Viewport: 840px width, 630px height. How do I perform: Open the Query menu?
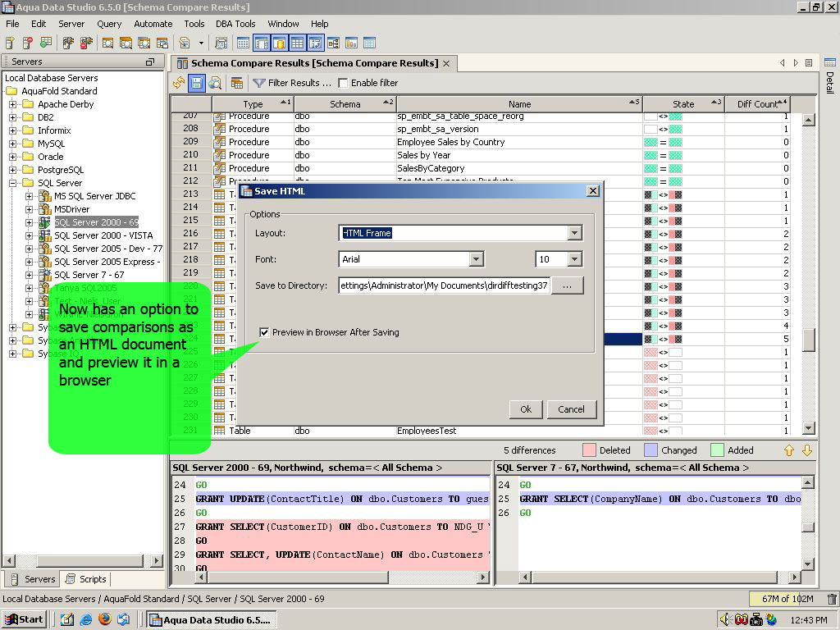[x=109, y=24]
